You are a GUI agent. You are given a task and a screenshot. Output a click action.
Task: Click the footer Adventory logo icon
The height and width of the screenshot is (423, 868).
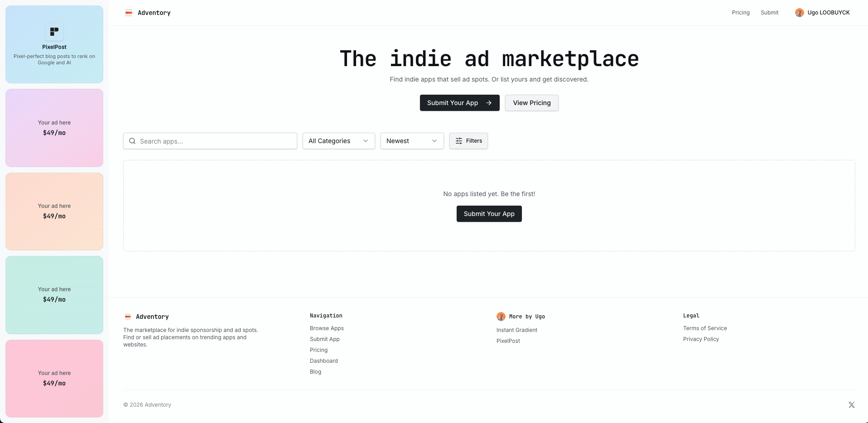[x=128, y=317]
